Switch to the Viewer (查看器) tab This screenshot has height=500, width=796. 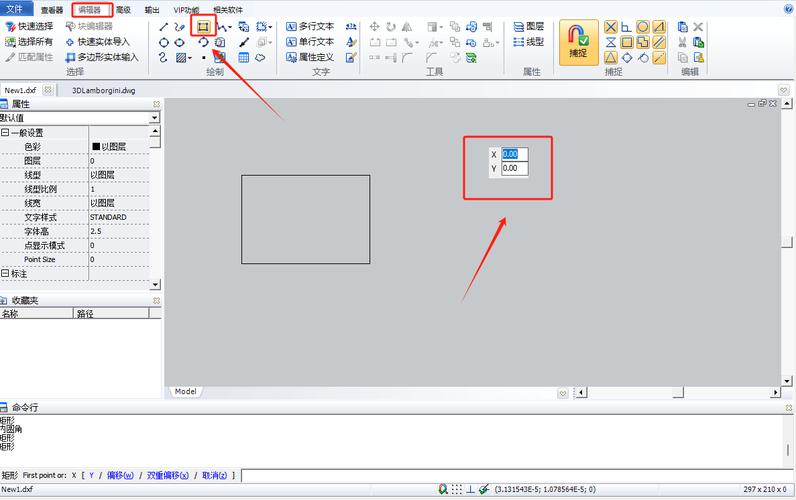point(52,10)
